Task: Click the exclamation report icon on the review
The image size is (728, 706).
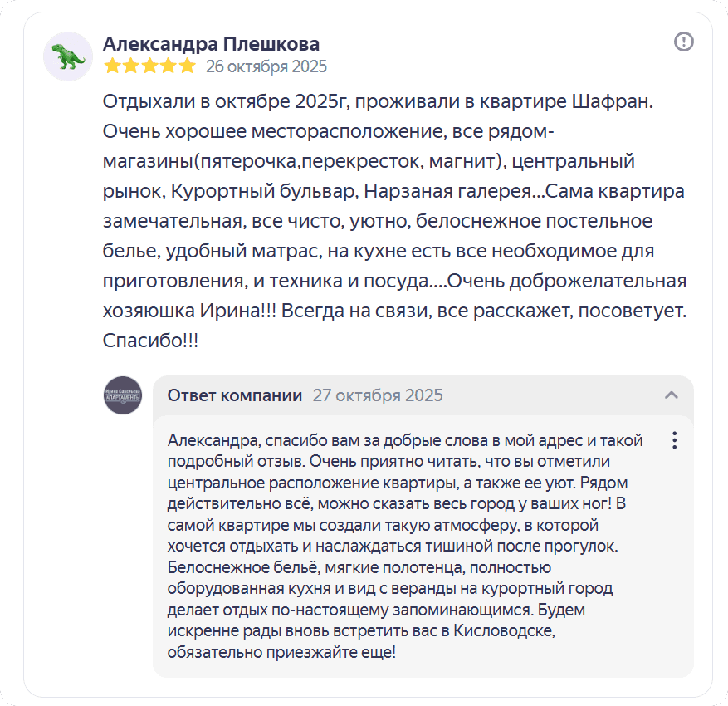Action: (x=684, y=42)
